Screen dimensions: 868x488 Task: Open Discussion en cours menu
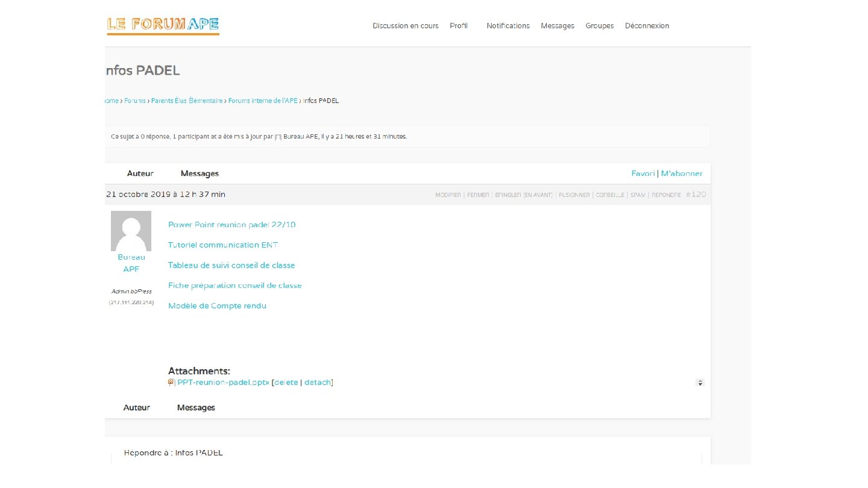point(406,26)
